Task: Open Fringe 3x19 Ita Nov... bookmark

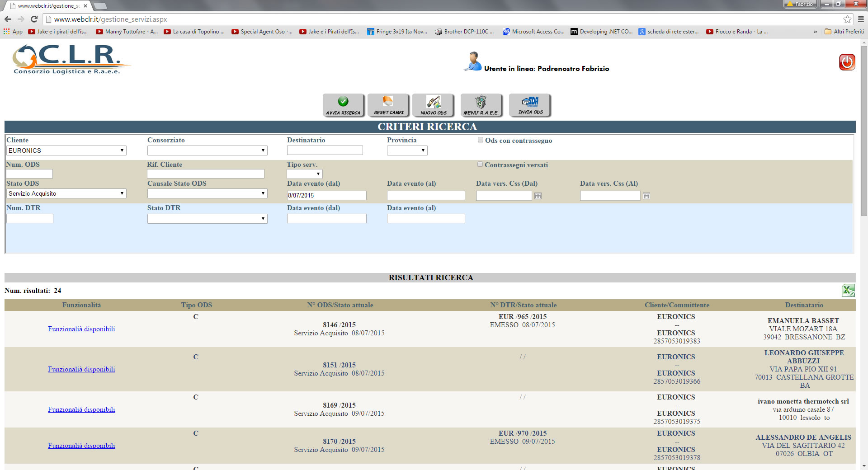Action: tap(397, 32)
